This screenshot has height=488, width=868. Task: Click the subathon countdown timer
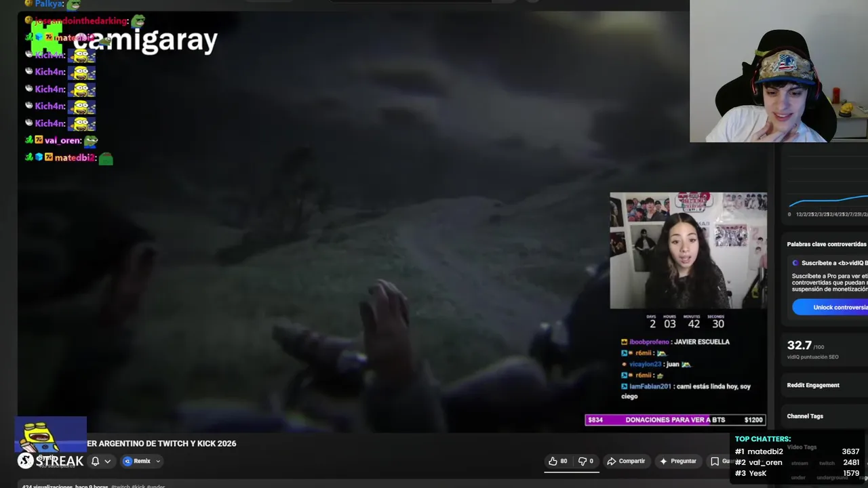point(684,321)
